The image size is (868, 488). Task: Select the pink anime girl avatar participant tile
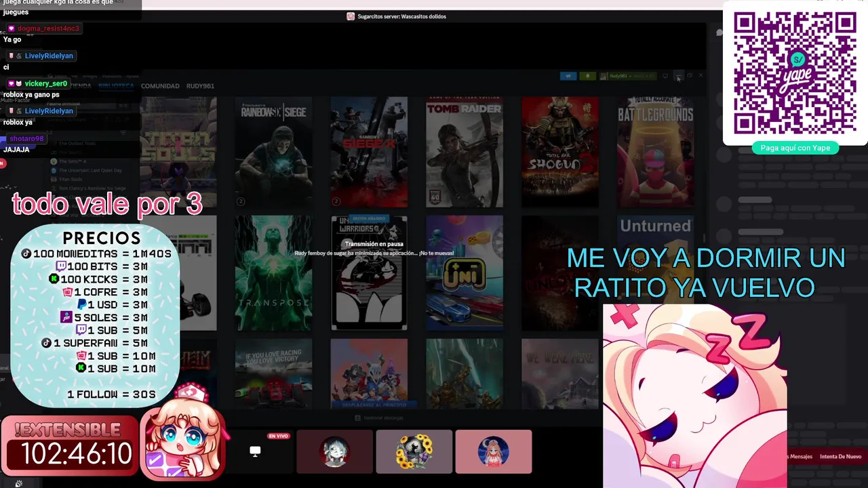tap(494, 451)
